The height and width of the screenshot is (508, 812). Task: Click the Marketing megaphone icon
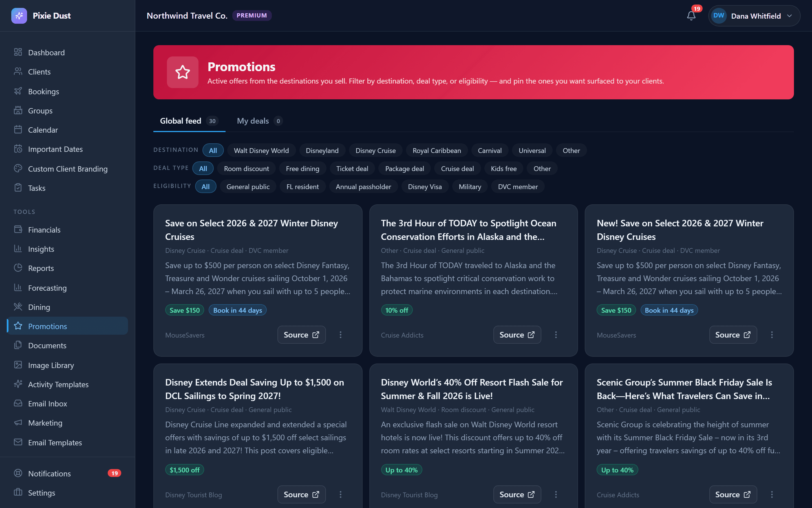[18, 422]
